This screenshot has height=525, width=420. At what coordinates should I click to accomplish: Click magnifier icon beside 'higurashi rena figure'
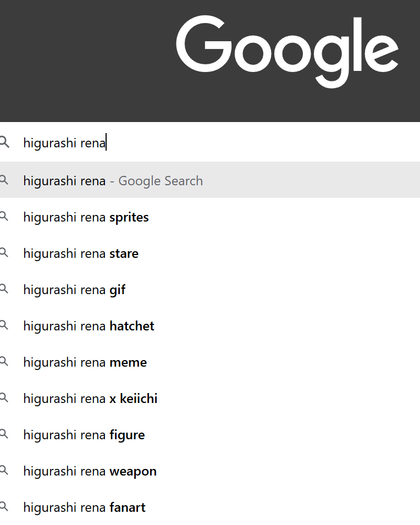[x=4, y=434]
